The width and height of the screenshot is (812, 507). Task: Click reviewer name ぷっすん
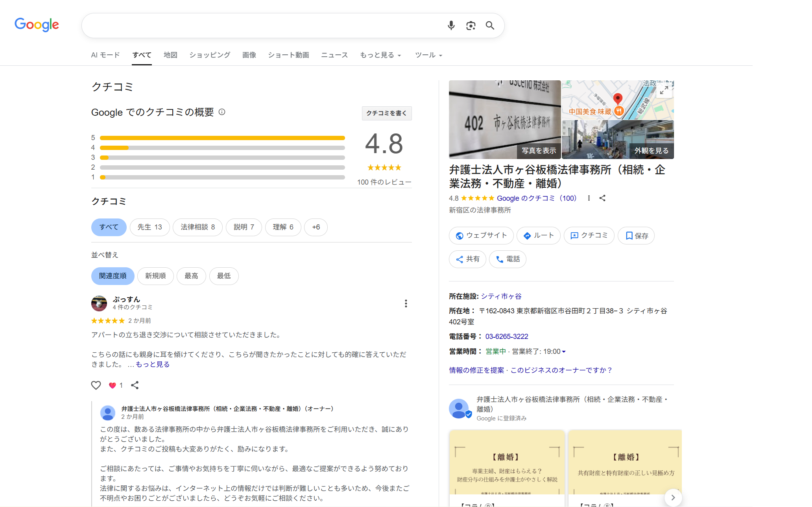tap(126, 300)
